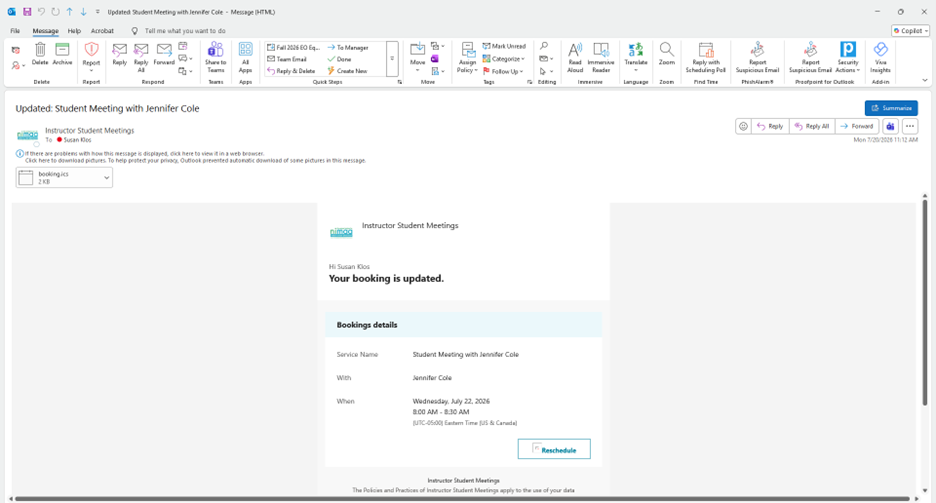Open Viva Insights add-in

coord(880,57)
